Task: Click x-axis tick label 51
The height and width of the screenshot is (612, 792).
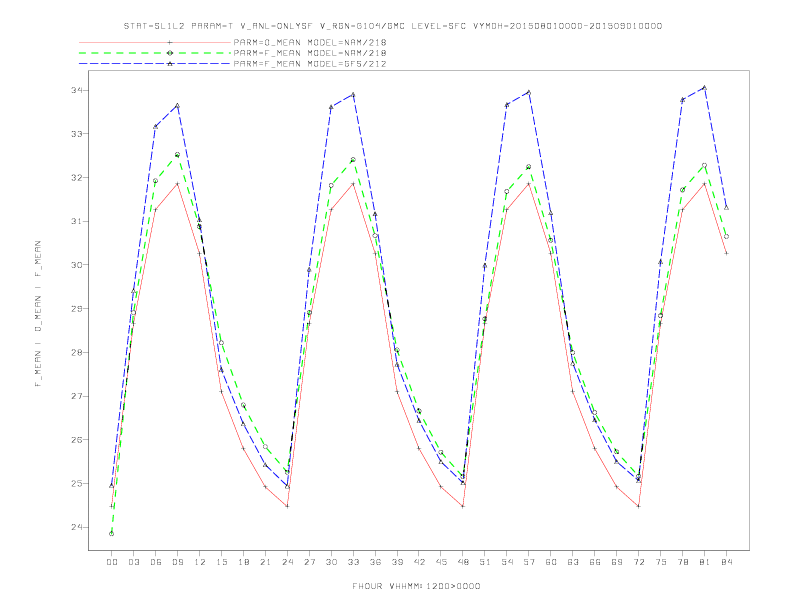Action: point(485,562)
